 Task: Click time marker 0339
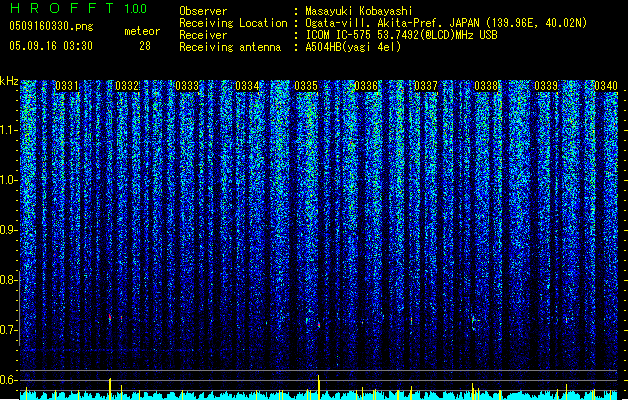[x=546, y=86]
